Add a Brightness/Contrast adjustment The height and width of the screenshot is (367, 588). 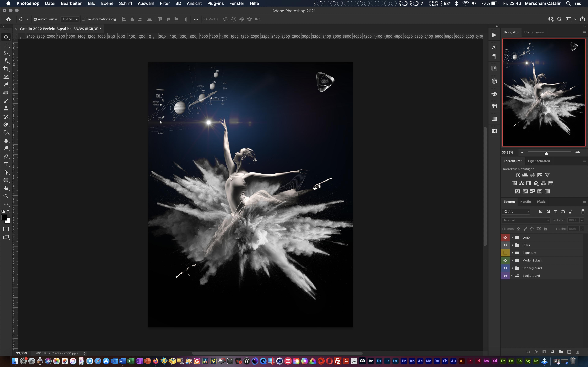tap(518, 175)
